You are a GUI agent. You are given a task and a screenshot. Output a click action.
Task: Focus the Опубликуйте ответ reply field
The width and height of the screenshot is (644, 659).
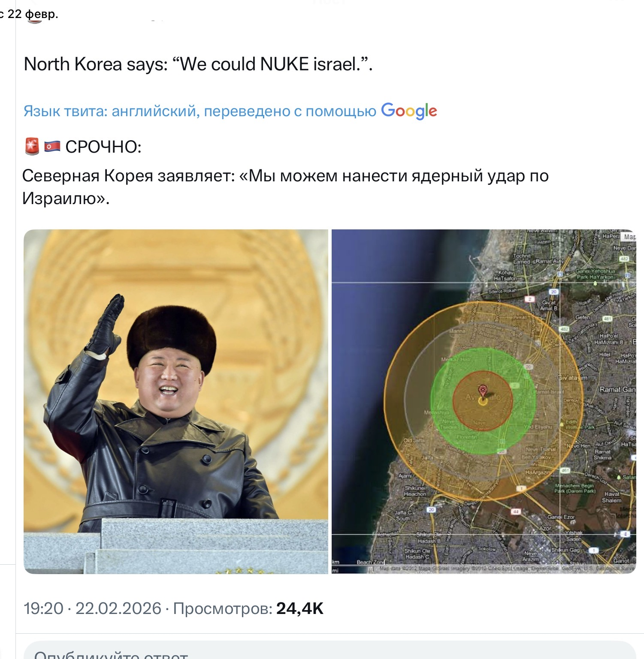(330, 650)
